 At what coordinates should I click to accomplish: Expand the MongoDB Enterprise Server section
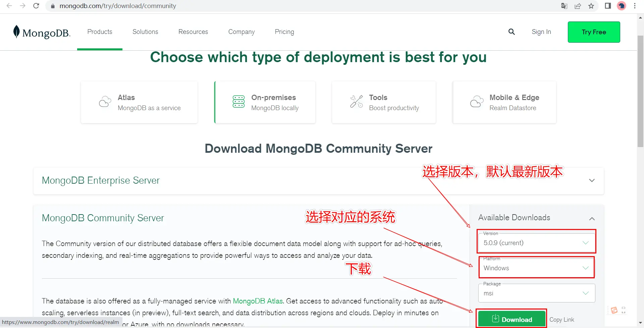319,181
